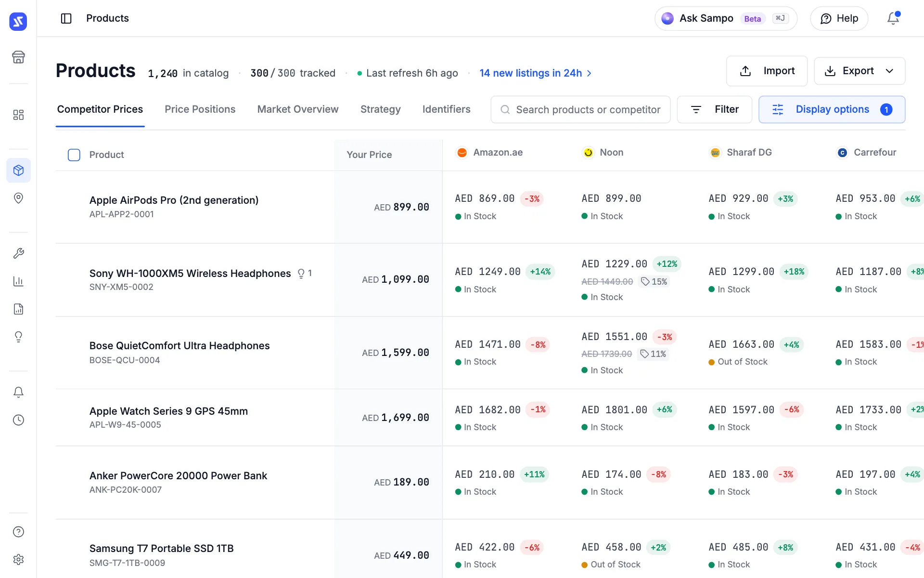Click the Noon column header
The height and width of the screenshot is (578, 924).
[603, 153]
